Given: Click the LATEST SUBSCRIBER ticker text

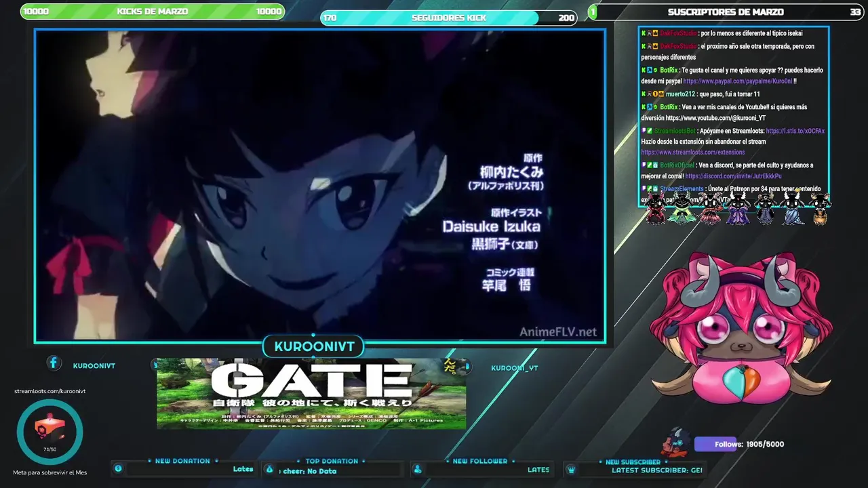Looking at the screenshot, I should (x=656, y=470).
